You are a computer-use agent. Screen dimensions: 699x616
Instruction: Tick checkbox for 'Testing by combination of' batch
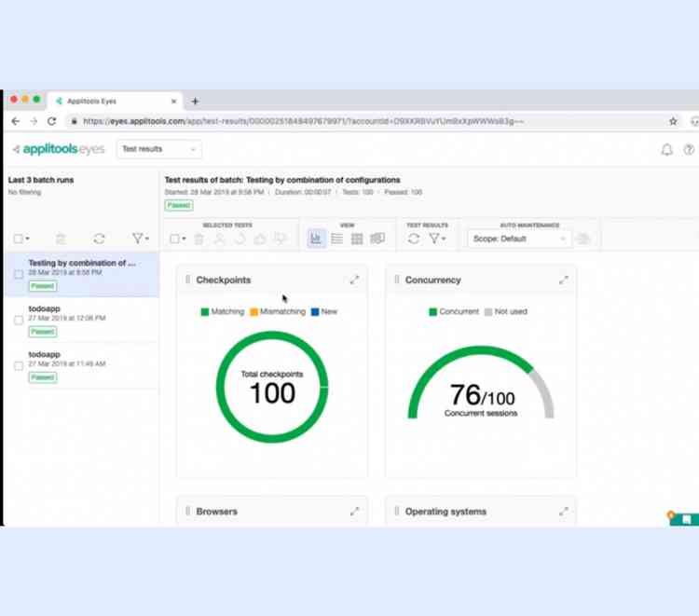click(x=19, y=275)
